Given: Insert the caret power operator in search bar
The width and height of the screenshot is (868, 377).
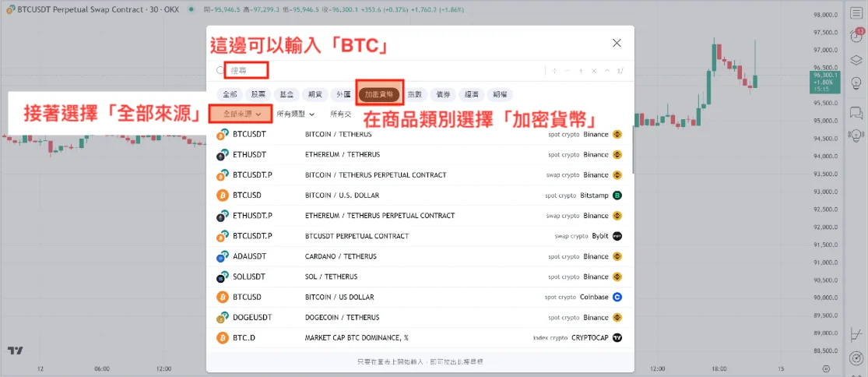Looking at the screenshot, I should (607, 71).
